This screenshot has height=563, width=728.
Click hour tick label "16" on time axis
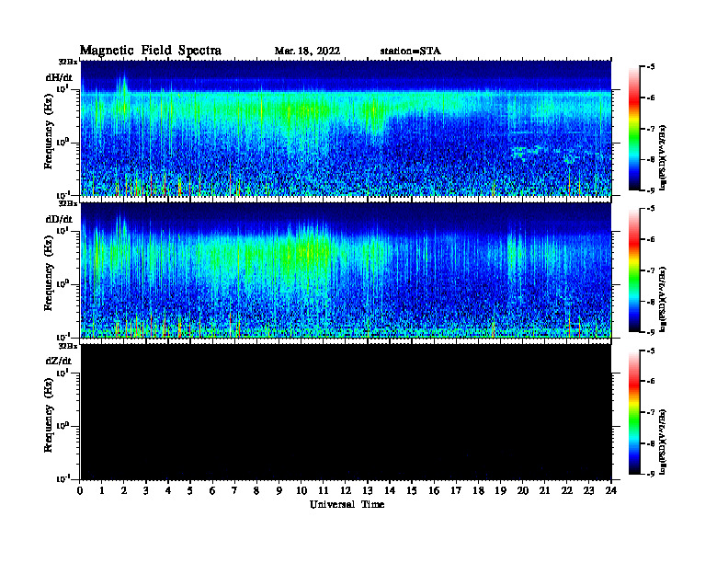[434, 491]
